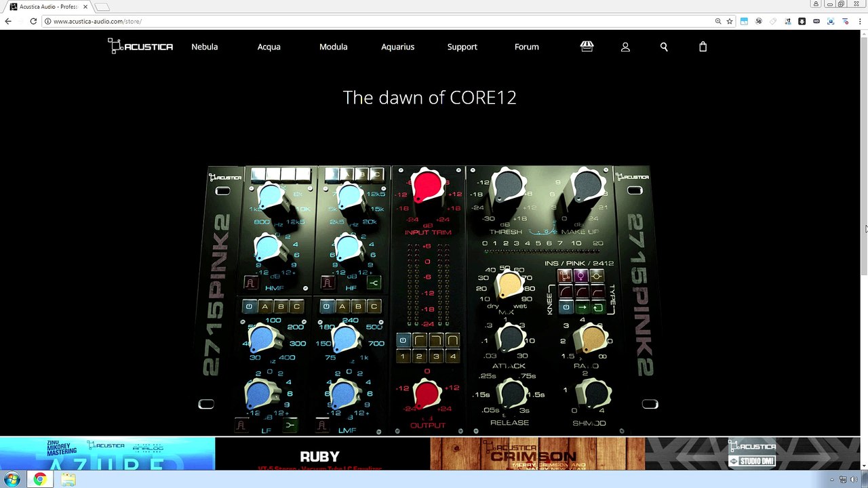Click the volume icon in system tray
The height and width of the screenshot is (488, 868).
point(853,480)
